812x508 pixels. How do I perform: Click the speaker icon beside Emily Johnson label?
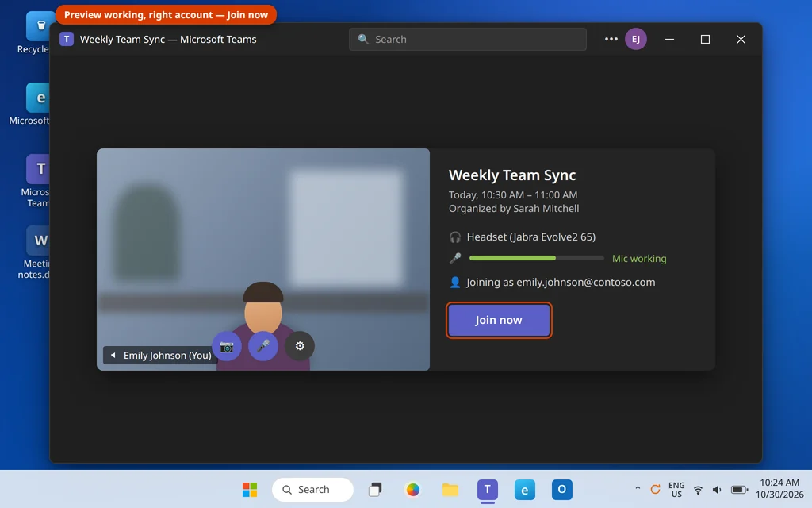tap(113, 356)
